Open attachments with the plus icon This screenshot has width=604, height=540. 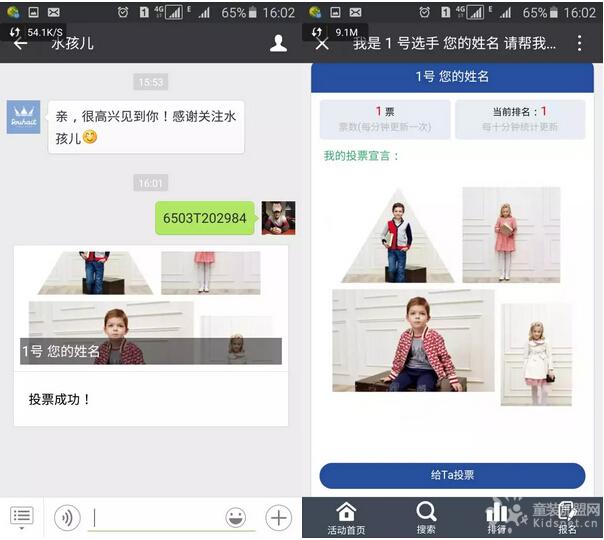(x=279, y=518)
